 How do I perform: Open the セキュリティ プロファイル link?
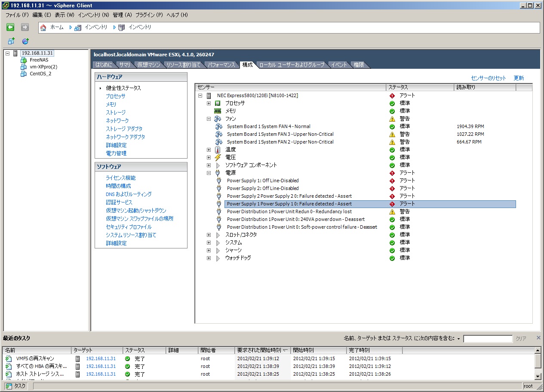point(129,227)
